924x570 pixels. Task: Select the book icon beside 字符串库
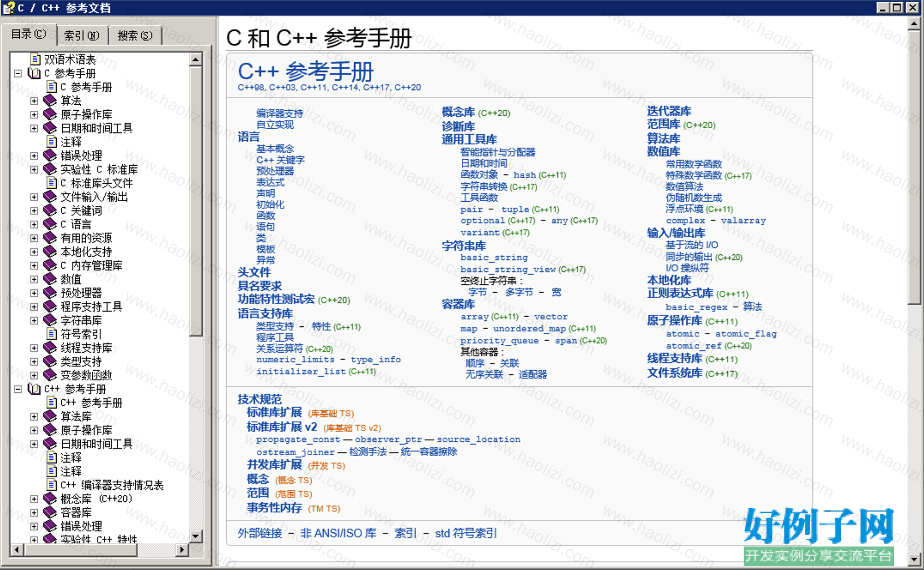click(x=50, y=320)
